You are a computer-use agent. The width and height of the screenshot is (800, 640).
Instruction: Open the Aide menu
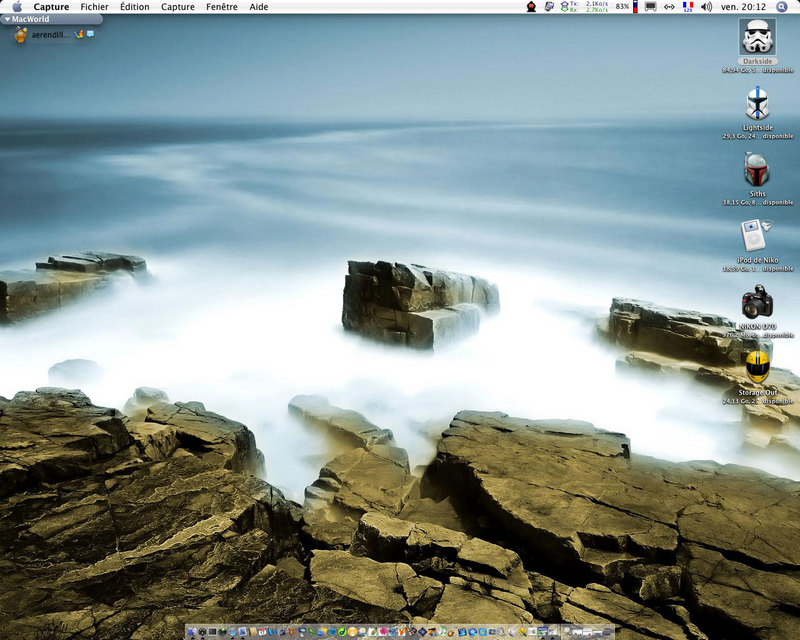pos(259,7)
